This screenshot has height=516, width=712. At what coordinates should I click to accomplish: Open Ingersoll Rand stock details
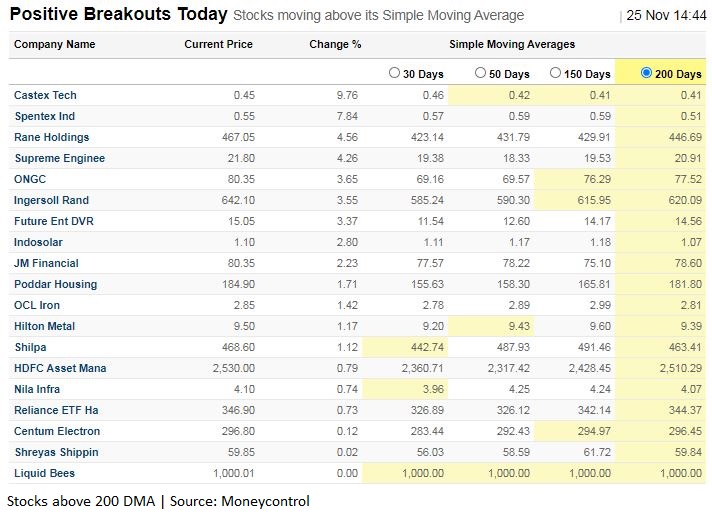(x=52, y=200)
